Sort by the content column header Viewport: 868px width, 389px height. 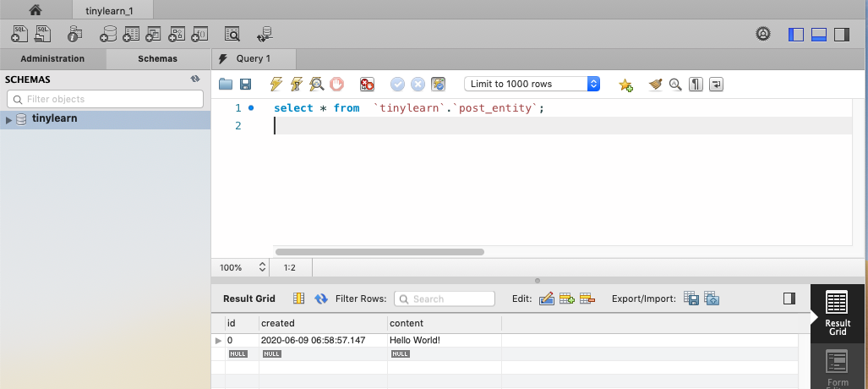445,322
